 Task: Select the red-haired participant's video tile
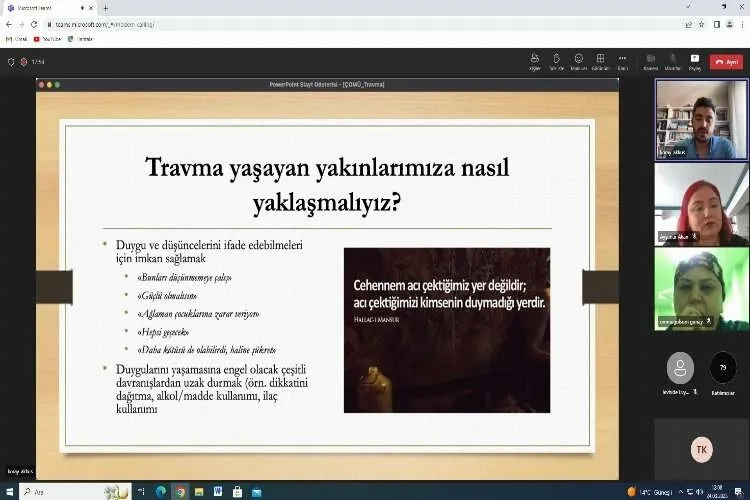701,204
